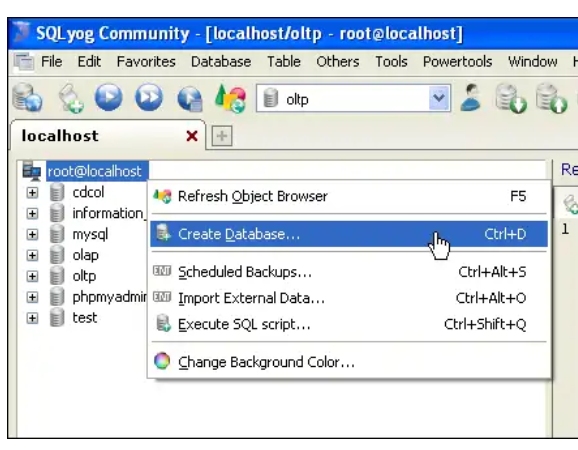Image resolution: width=578 pixels, height=450 pixels.
Task: Select the cdcol database label
Action: pyautogui.click(x=88, y=192)
